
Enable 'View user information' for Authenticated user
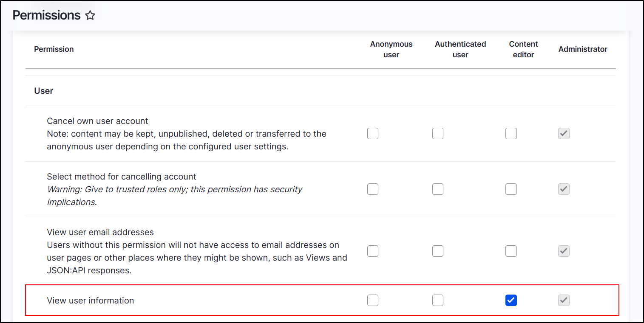438,300
